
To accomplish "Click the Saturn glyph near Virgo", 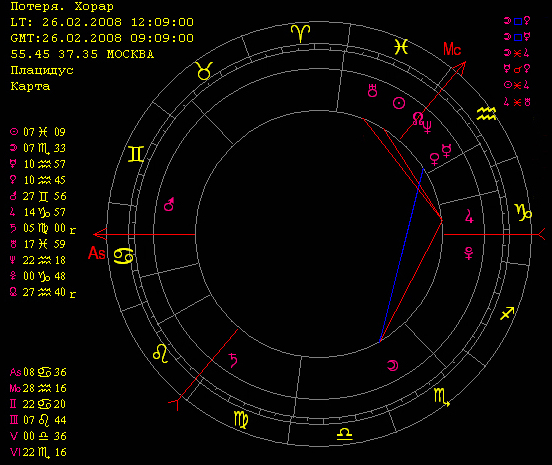I will 233,360.
